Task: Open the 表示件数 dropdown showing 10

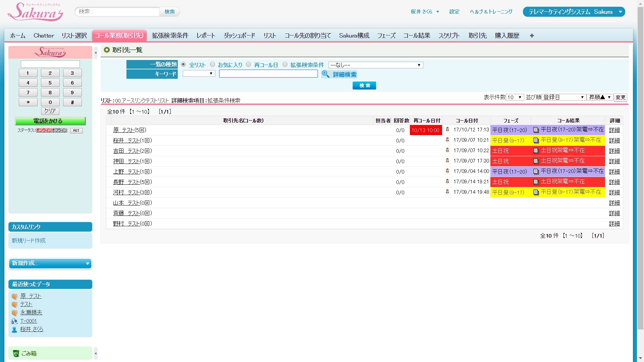Action: pos(515,97)
